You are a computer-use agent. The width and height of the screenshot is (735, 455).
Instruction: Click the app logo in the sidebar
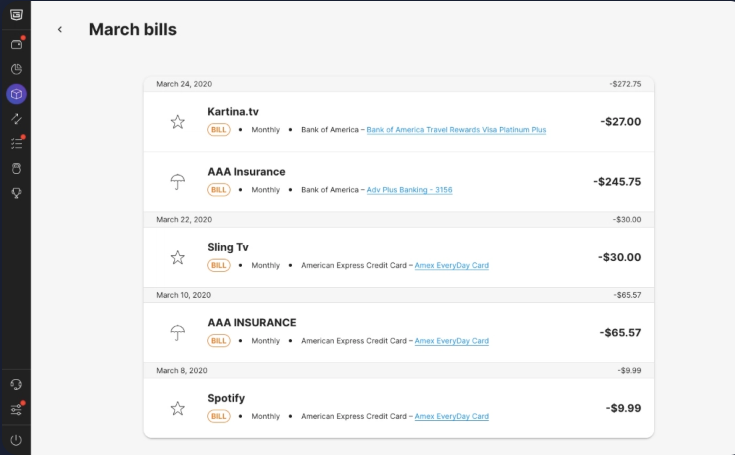pos(16,15)
